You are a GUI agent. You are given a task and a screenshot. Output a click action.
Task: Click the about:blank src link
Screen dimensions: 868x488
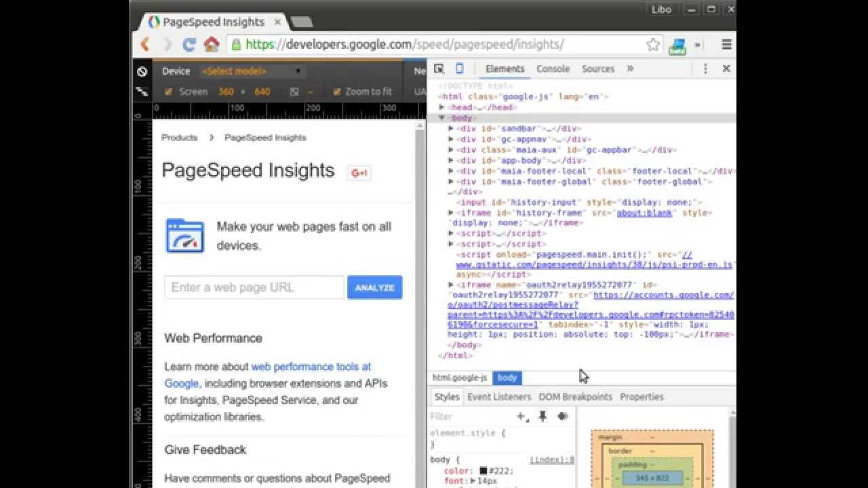point(644,213)
